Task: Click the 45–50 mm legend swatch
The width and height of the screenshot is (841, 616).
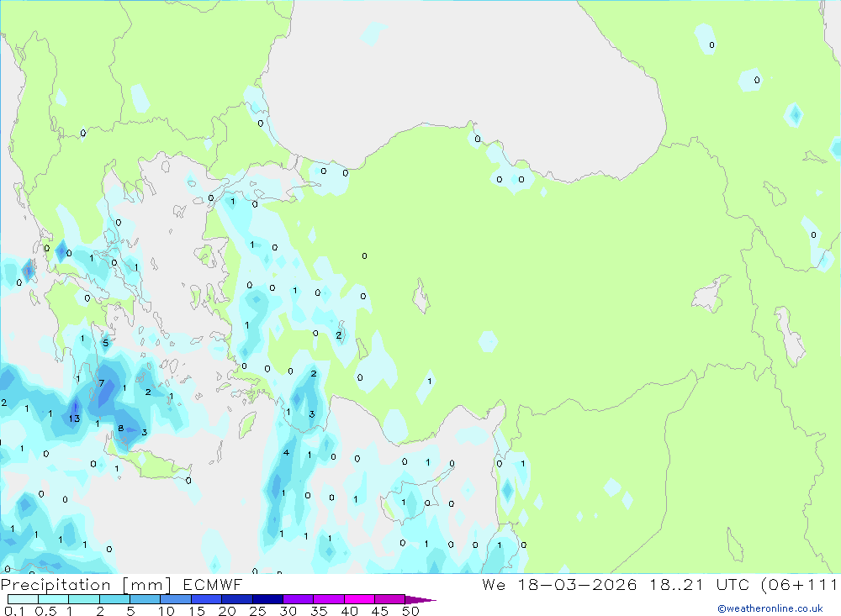Action: (390, 599)
